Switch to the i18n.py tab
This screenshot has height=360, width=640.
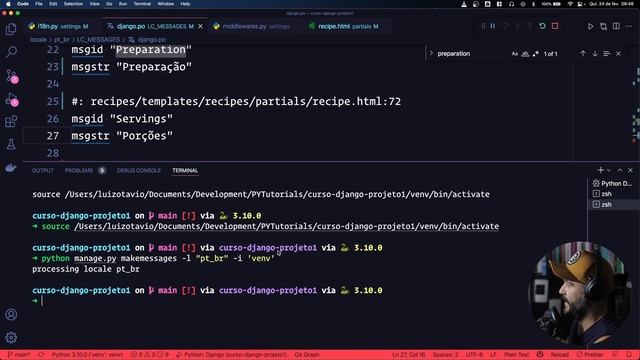pyautogui.click(x=58, y=26)
